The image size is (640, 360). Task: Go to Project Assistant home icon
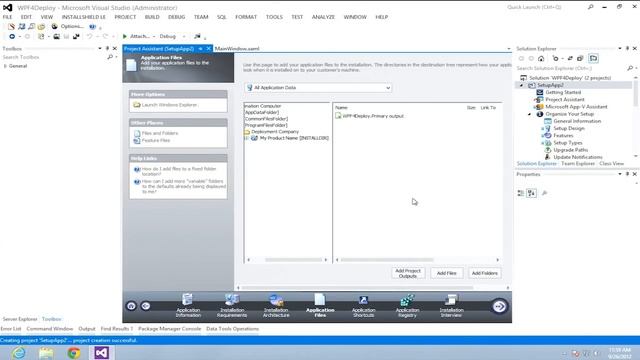(131, 306)
